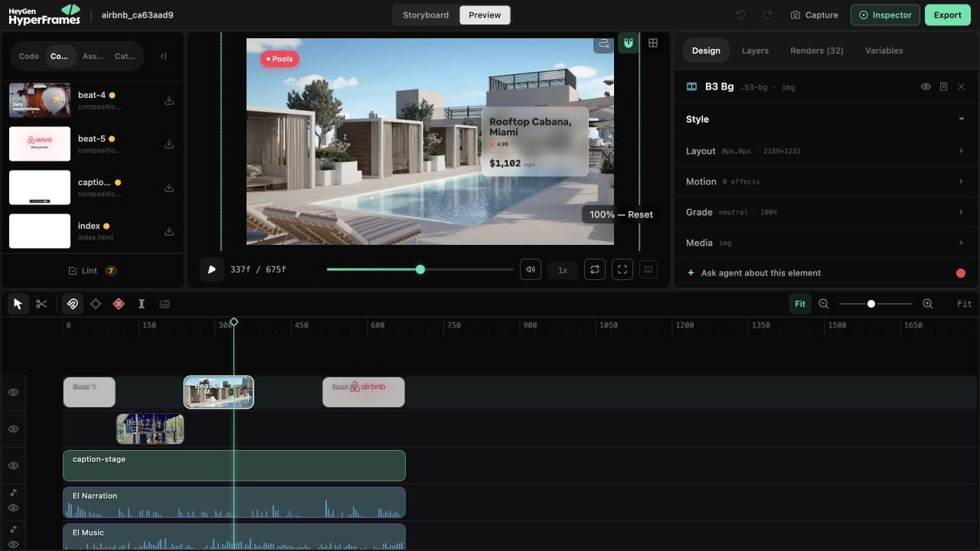This screenshot has height=551, width=980.
Task: Toggle loop playback
Action: [x=594, y=269]
